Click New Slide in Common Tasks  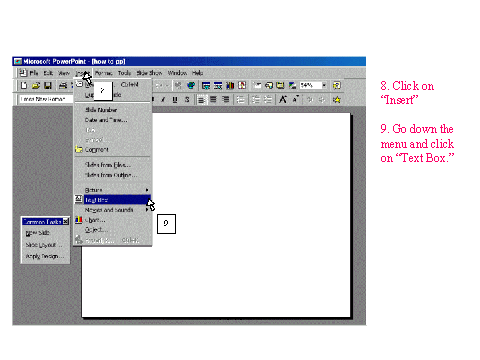38,233
